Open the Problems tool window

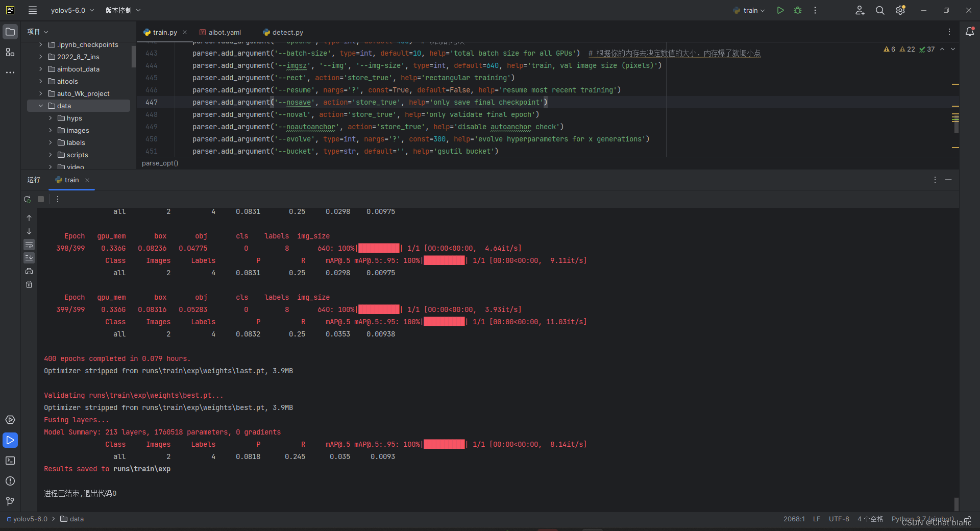[x=10, y=481]
